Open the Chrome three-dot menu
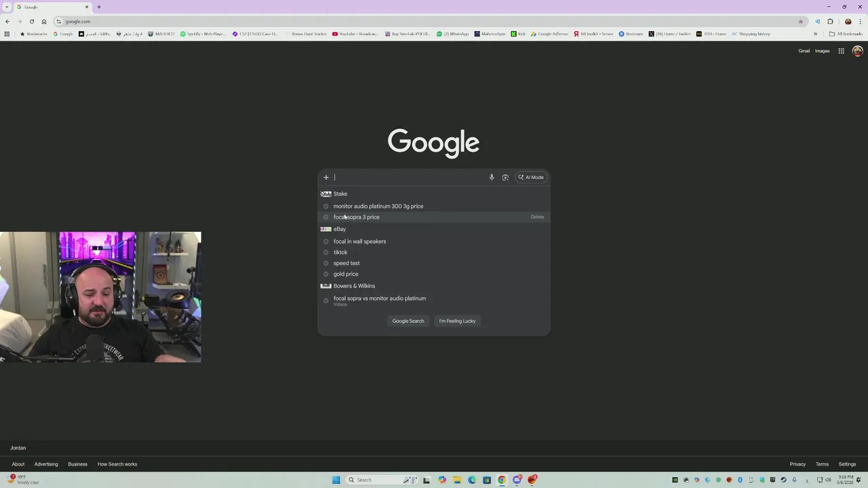868x488 pixels. pyautogui.click(x=861, y=22)
